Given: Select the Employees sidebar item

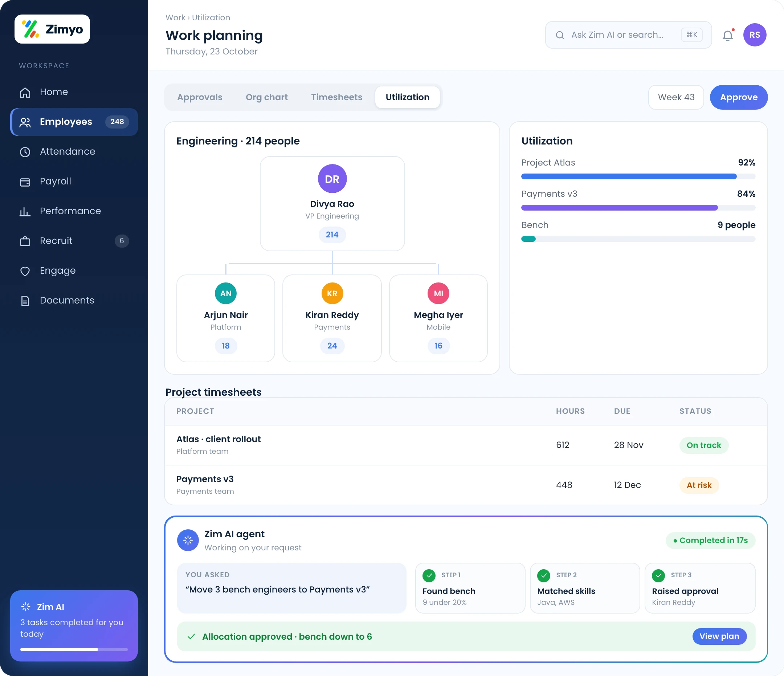Looking at the screenshot, I should [x=74, y=122].
